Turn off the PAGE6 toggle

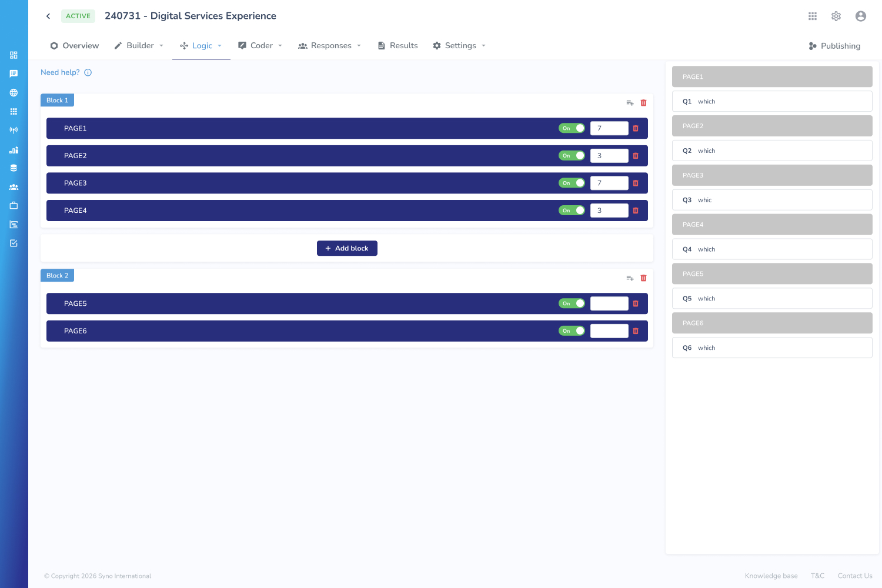point(572,331)
